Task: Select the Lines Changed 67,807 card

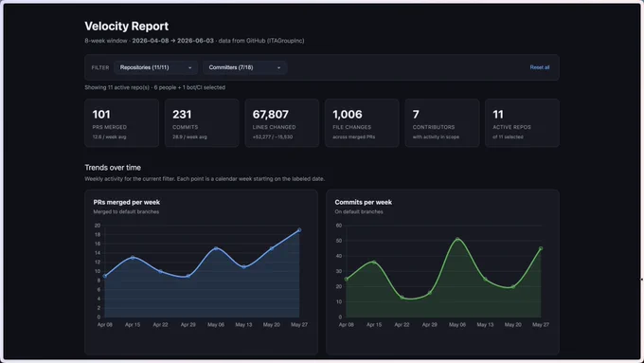Action: (282, 123)
